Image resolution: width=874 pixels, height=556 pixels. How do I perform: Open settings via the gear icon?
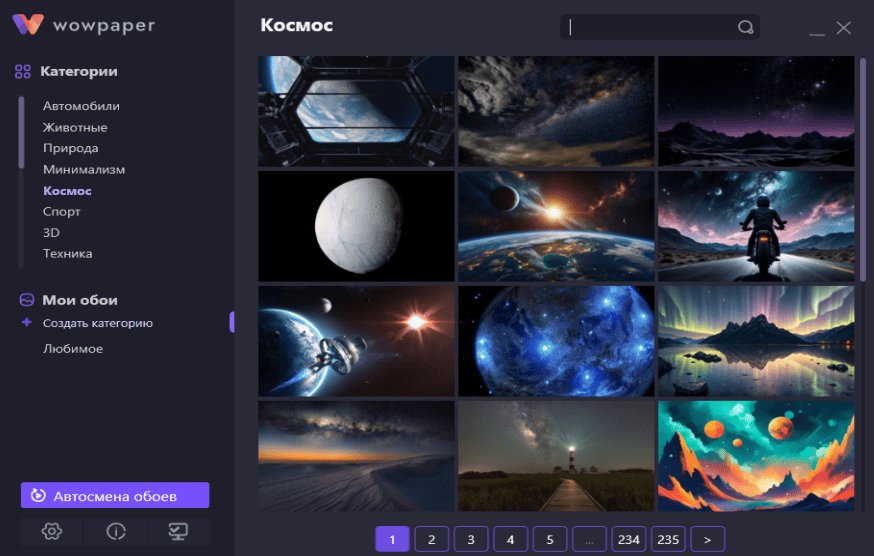point(52,531)
